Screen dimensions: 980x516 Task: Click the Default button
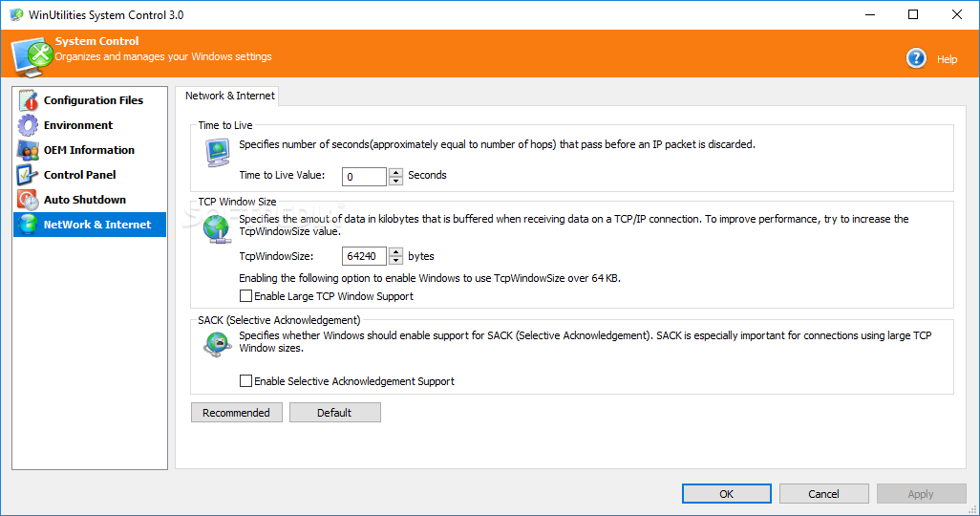point(334,413)
